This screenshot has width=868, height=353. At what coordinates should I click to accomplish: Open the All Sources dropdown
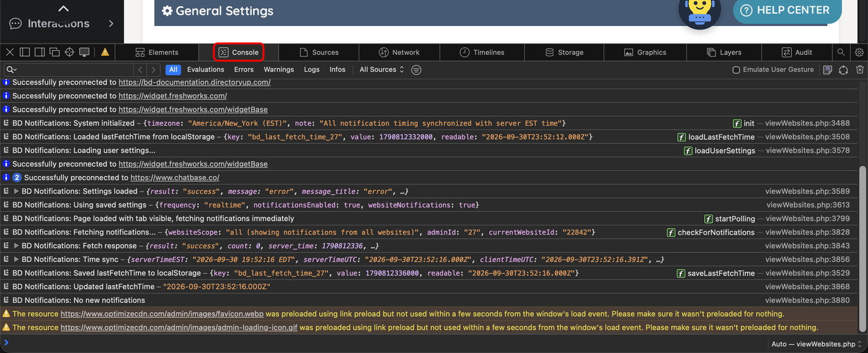point(382,70)
